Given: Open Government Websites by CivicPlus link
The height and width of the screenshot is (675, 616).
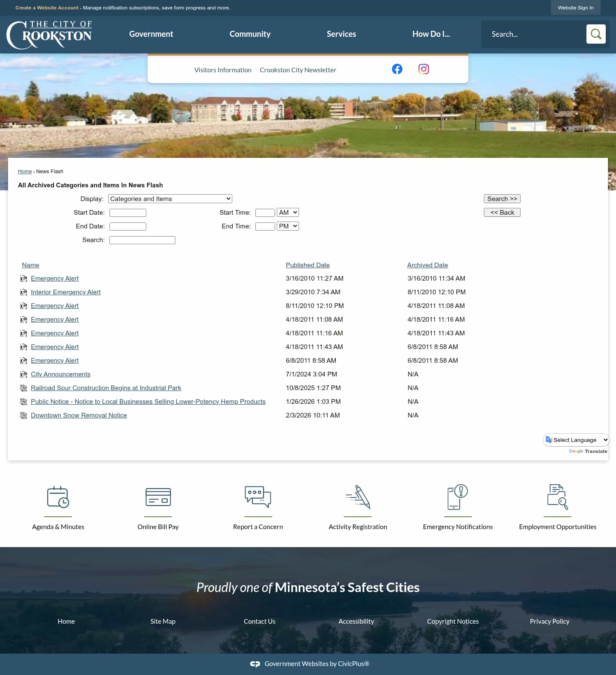Looking at the screenshot, I should (317, 664).
